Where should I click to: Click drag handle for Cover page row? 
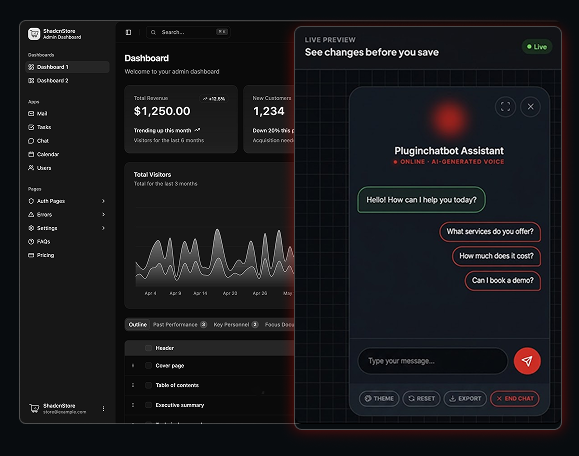tap(133, 366)
